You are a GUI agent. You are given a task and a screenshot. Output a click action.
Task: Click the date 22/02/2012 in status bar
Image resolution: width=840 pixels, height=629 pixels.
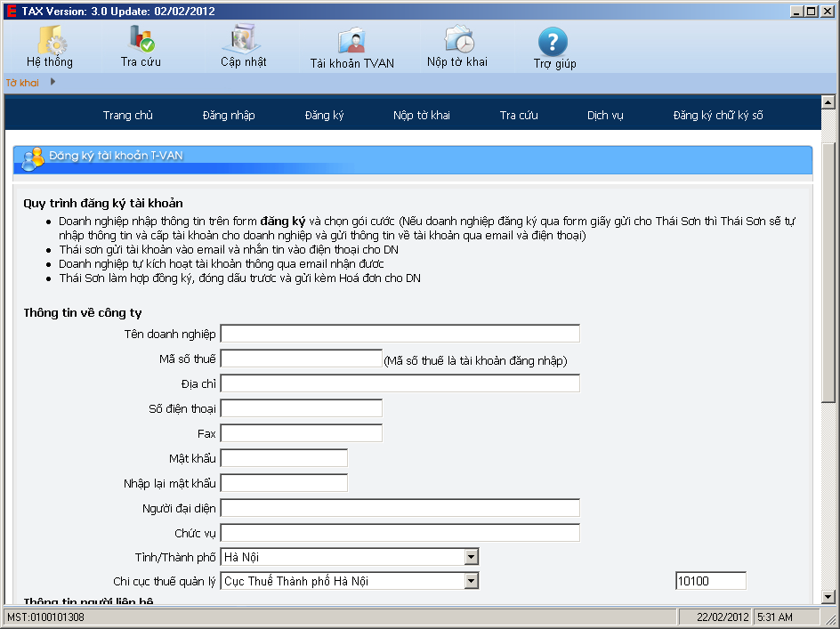[723, 617]
